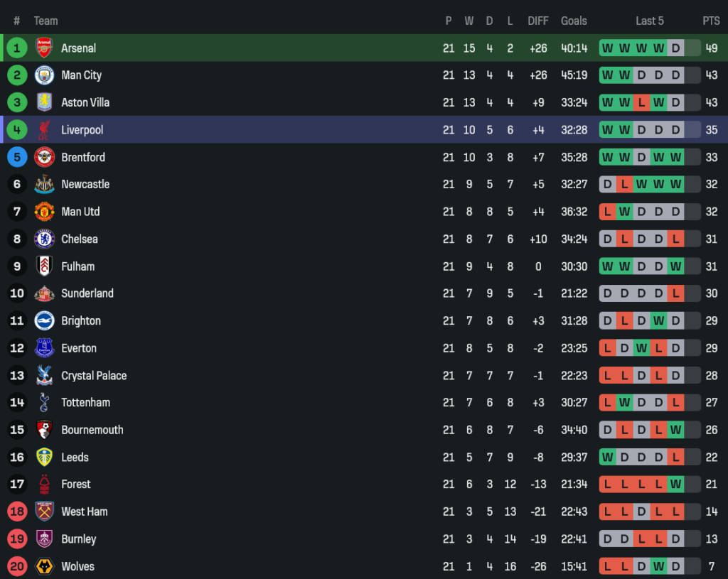Sort table by PTS column header

tap(711, 21)
